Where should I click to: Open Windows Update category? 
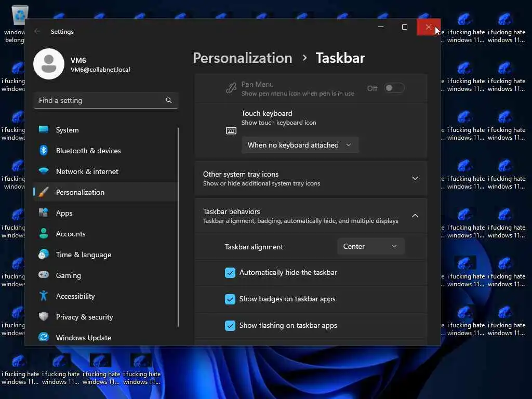point(105,338)
